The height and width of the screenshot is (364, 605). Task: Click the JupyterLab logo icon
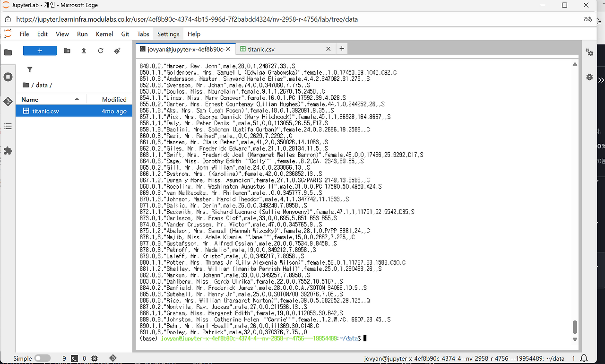tap(8, 34)
